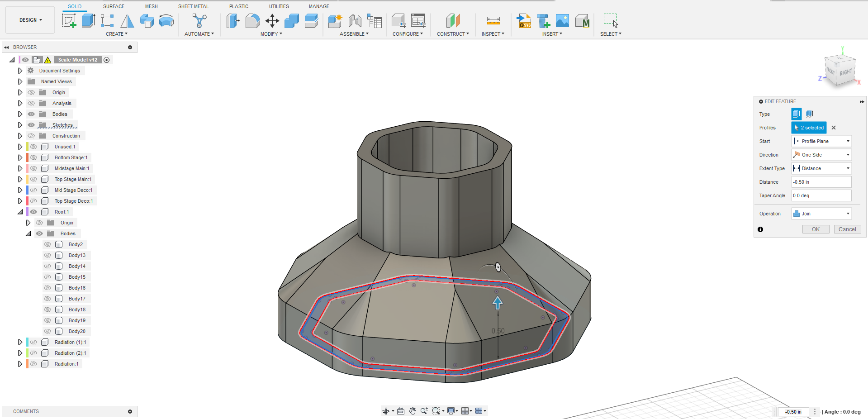This screenshot has height=419, width=868.
Task: Show Body20 in Roof bodies
Action: click(47, 331)
